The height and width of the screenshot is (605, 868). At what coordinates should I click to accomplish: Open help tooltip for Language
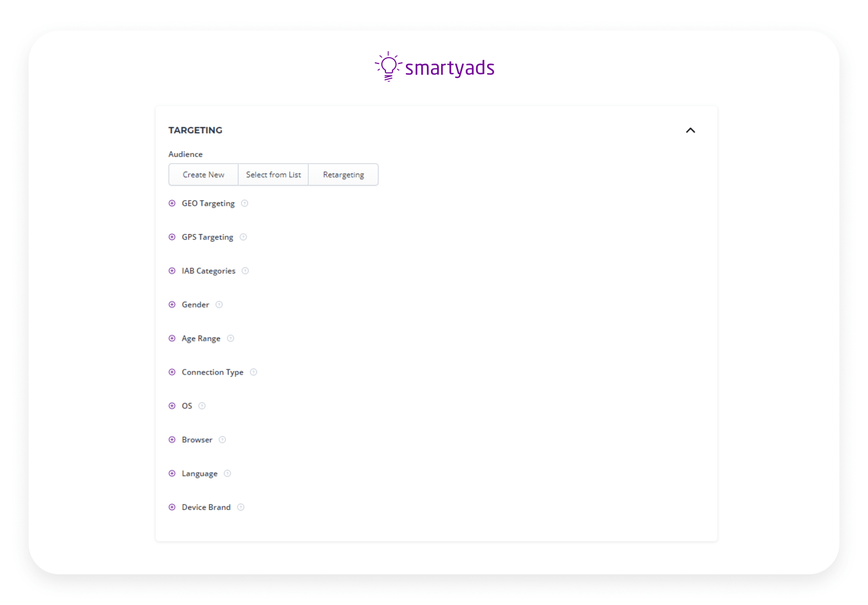(227, 473)
